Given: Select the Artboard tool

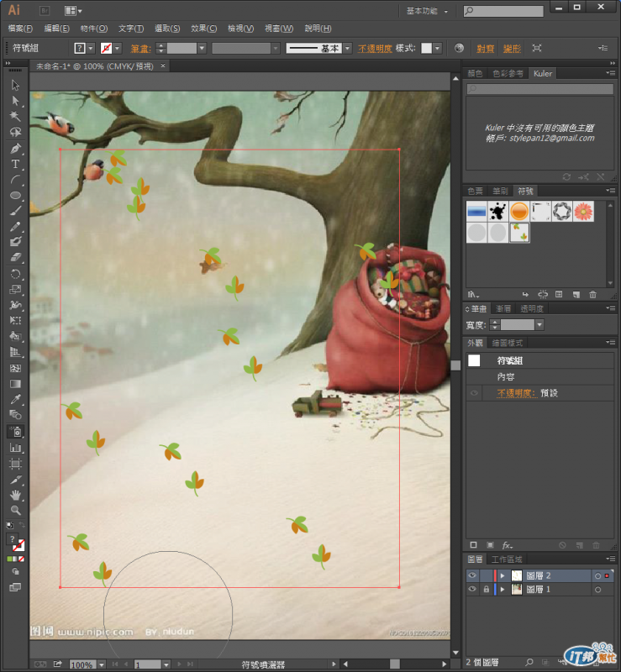Looking at the screenshot, I should point(15,464).
